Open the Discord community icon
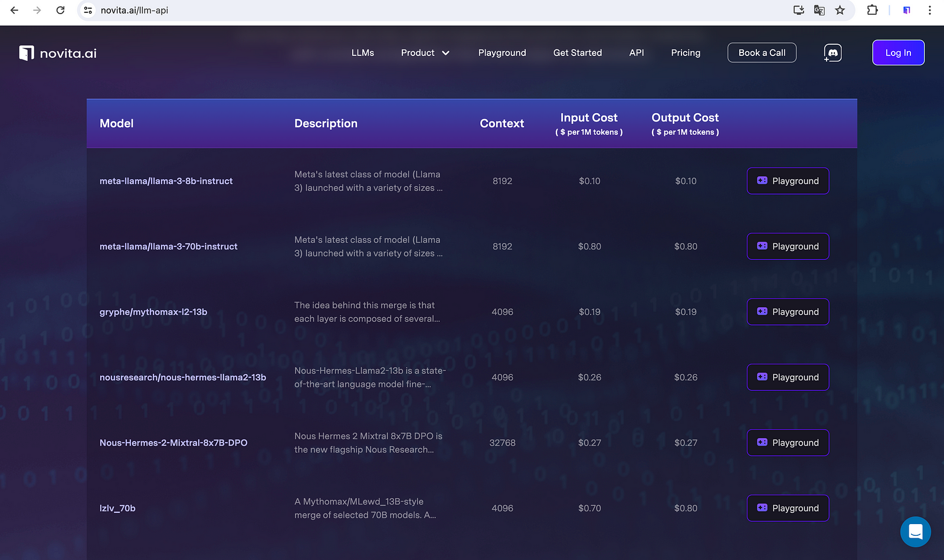 [832, 53]
